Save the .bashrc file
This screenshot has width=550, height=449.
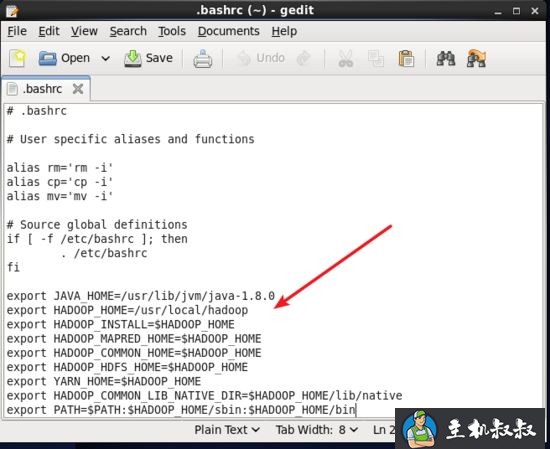[149, 58]
